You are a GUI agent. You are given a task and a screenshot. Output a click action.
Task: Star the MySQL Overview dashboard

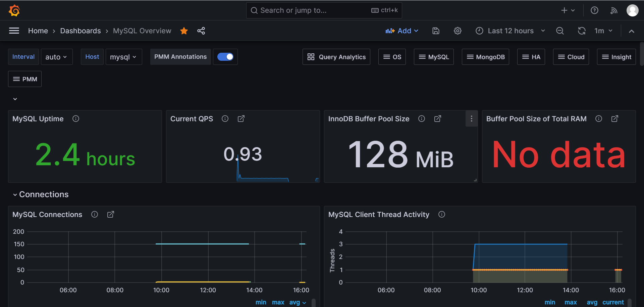point(184,31)
